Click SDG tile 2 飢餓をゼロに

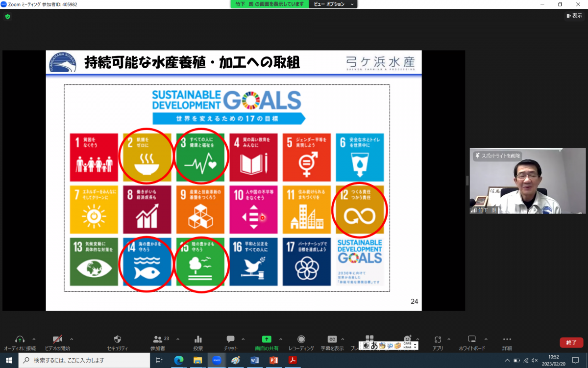pyautogui.click(x=147, y=158)
